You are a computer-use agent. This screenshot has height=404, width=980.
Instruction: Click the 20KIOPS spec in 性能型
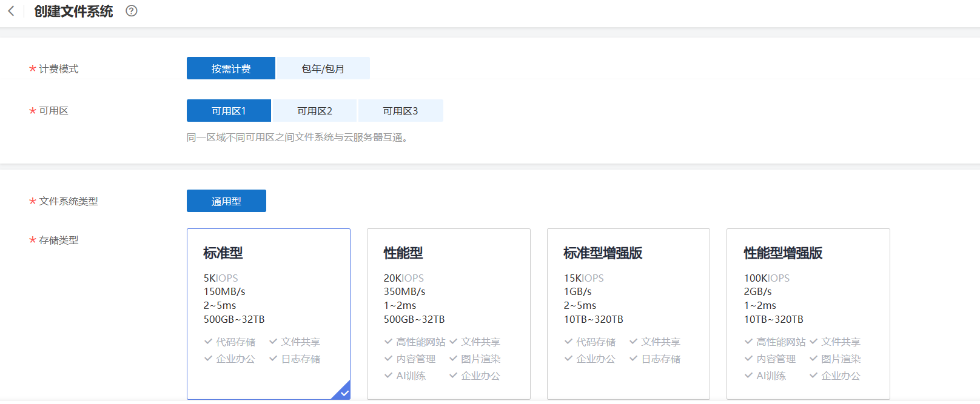403,278
